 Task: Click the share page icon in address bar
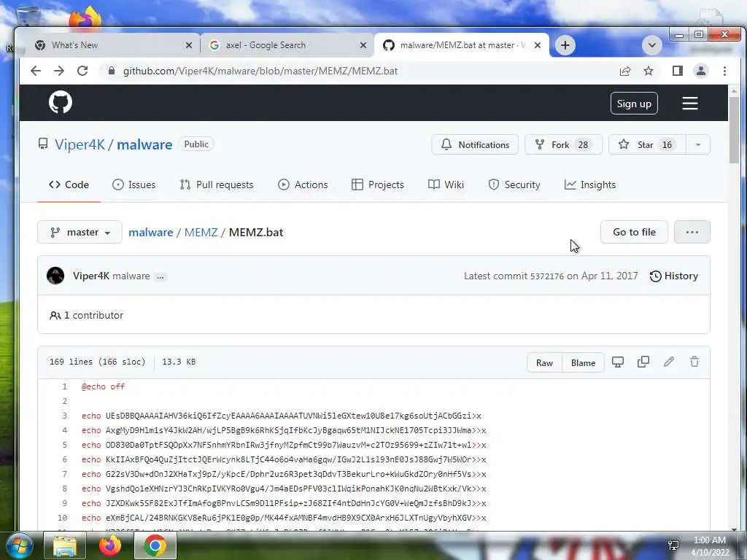click(625, 71)
